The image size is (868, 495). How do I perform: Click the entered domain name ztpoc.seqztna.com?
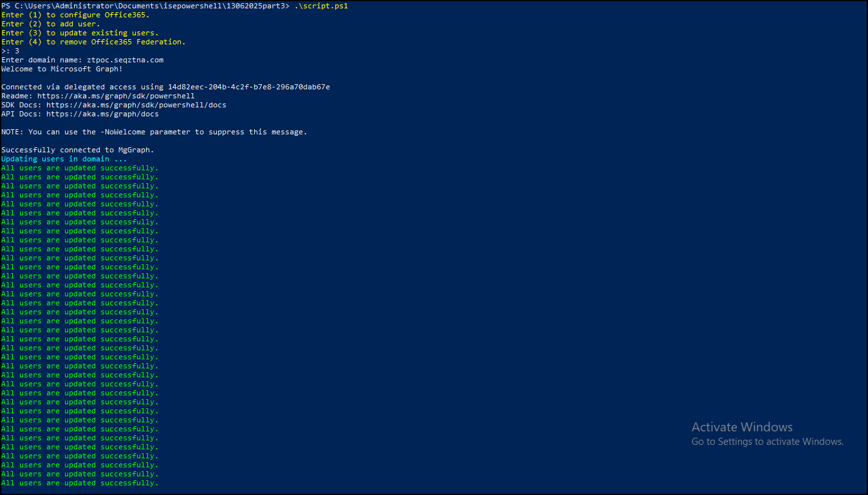125,60
